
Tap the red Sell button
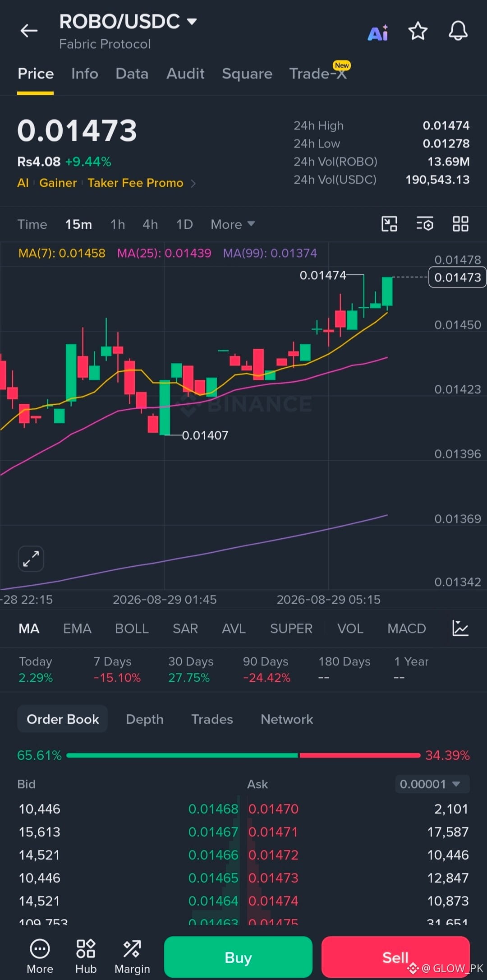pyautogui.click(x=395, y=957)
